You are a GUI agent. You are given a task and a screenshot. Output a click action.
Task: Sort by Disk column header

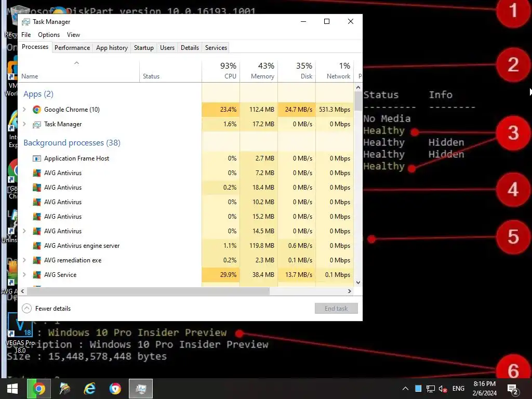click(297, 71)
